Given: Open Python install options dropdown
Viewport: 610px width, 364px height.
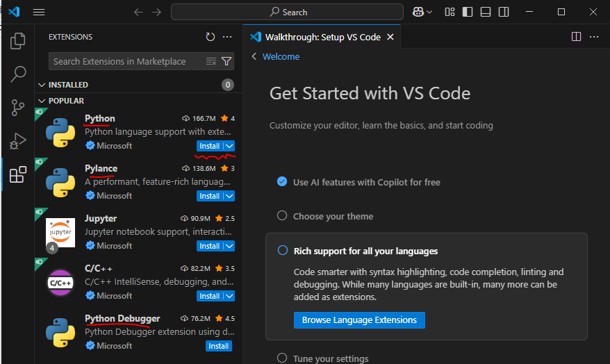Looking at the screenshot, I should tap(229, 146).
